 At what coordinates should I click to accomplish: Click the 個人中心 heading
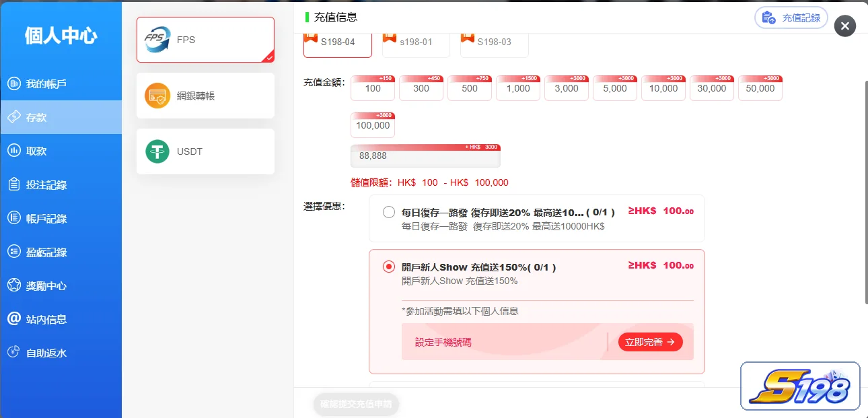[x=61, y=35]
